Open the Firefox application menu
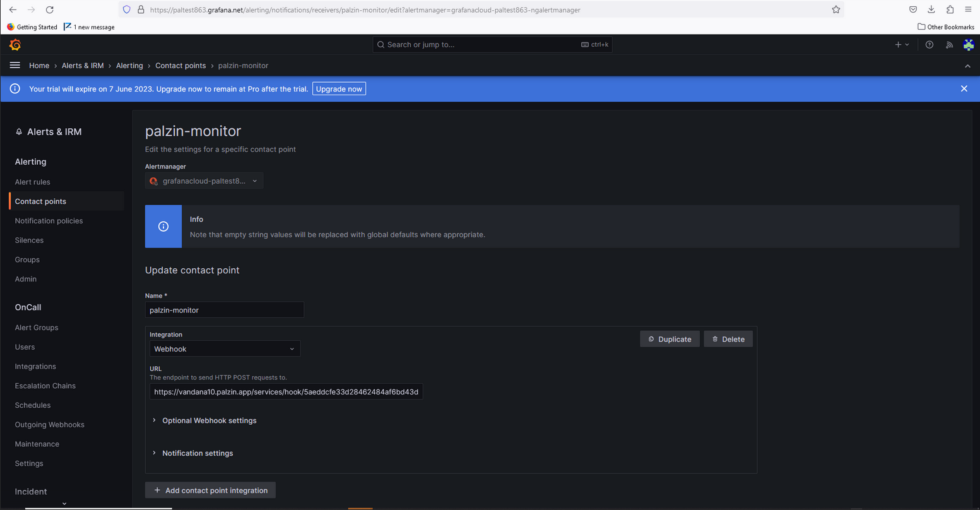The height and width of the screenshot is (510, 980). tap(968, 9)
